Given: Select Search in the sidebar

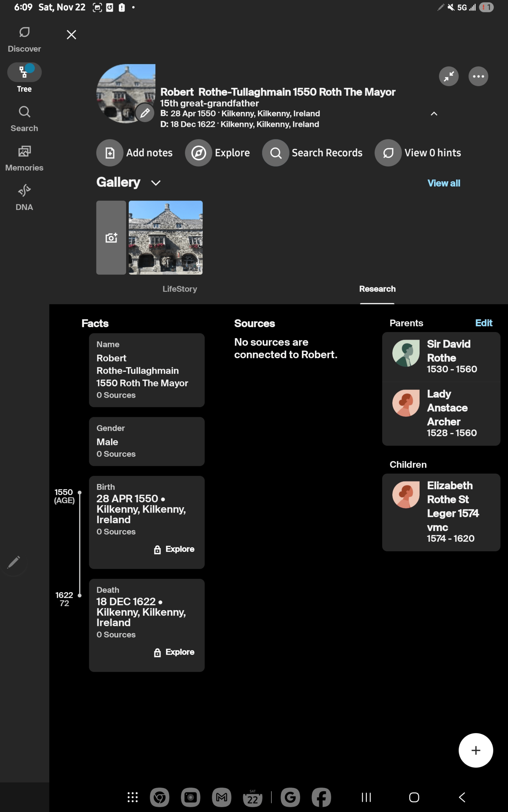Looking at the screenshot, I should point(24,118).
